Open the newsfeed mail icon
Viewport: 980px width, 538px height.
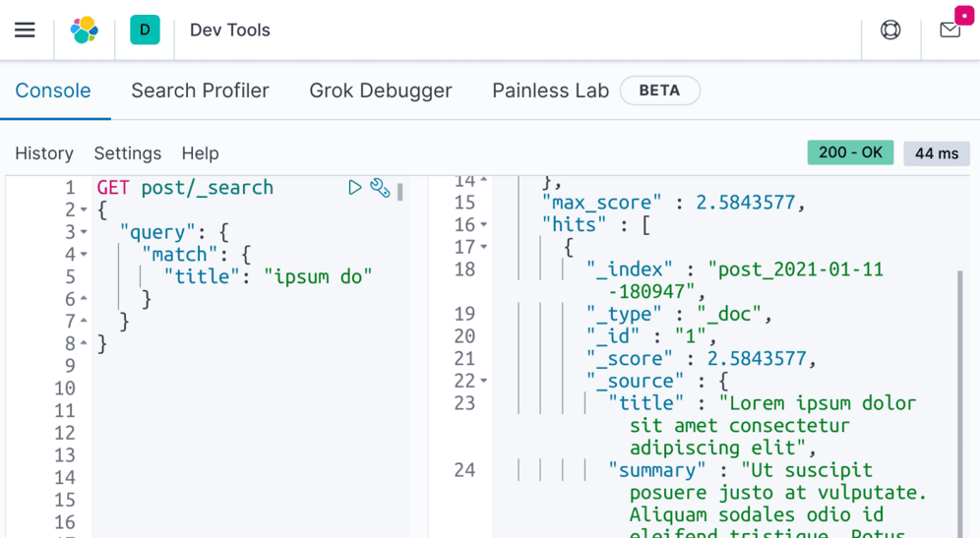[949, 30]
